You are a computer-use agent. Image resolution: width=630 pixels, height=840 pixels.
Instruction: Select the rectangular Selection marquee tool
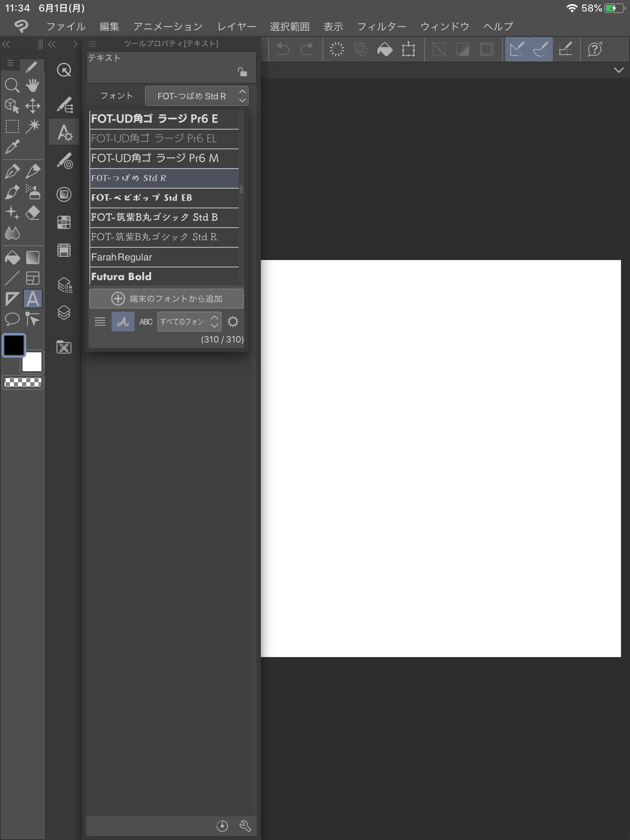(12, 126)
